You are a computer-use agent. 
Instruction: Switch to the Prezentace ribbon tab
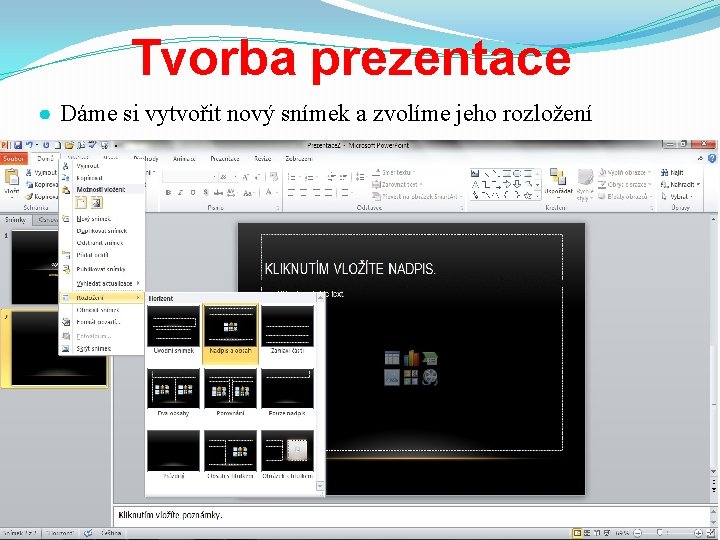(x=225, y=158)
